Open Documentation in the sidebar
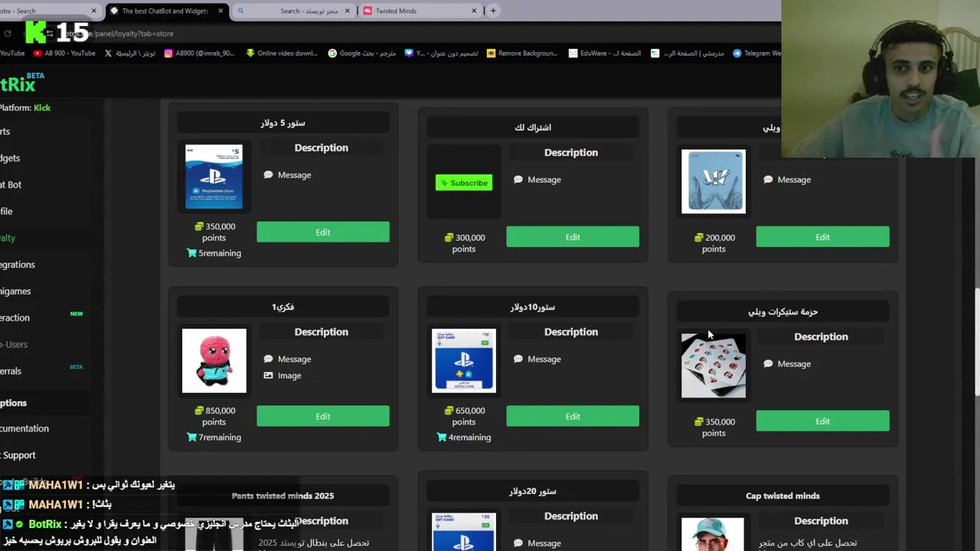 coord(24,429)
